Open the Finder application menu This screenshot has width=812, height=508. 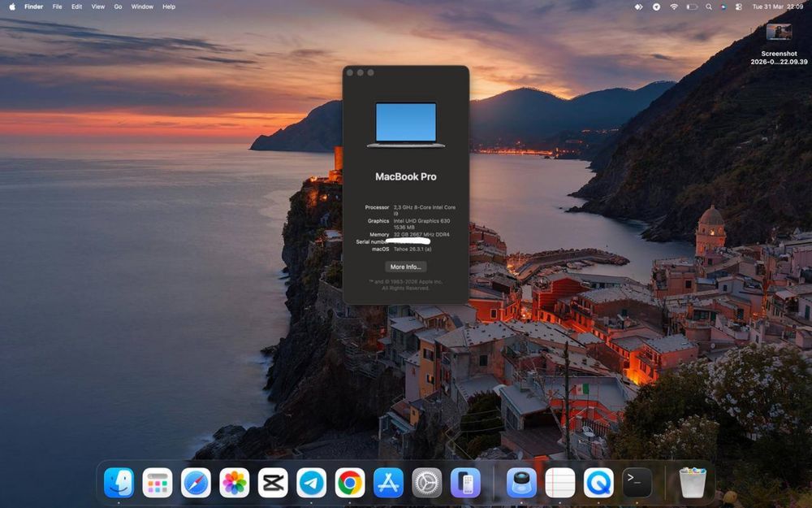pyautogui.click(x=33, y=7)
